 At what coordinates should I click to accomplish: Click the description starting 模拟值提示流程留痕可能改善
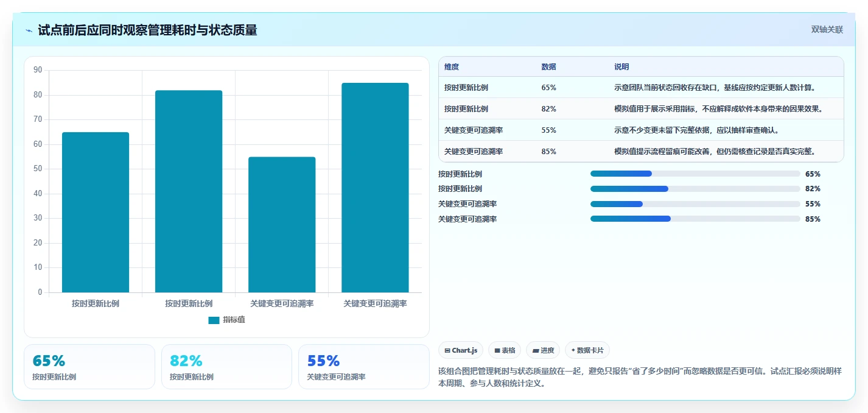(x=715, y=152)
